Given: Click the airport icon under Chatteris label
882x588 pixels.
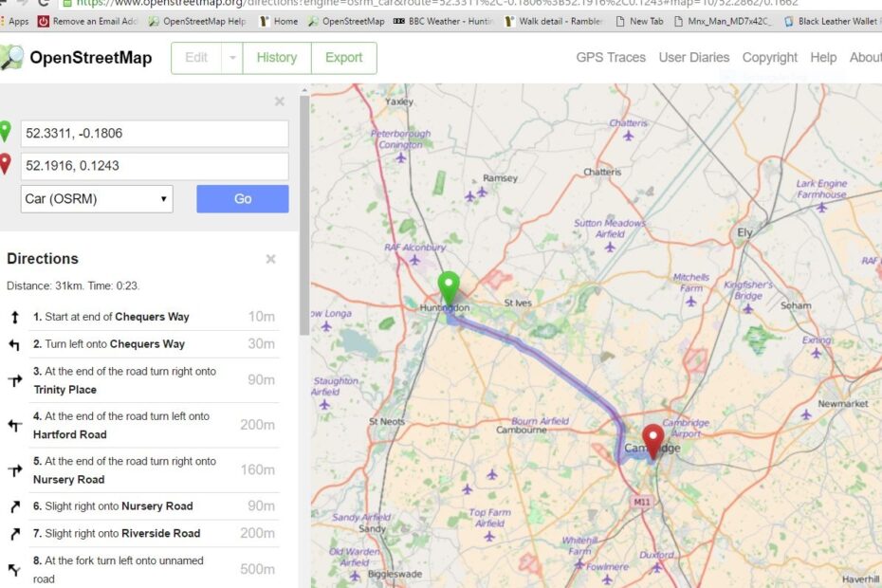Looking at the screenshot, I should point(629,136).
